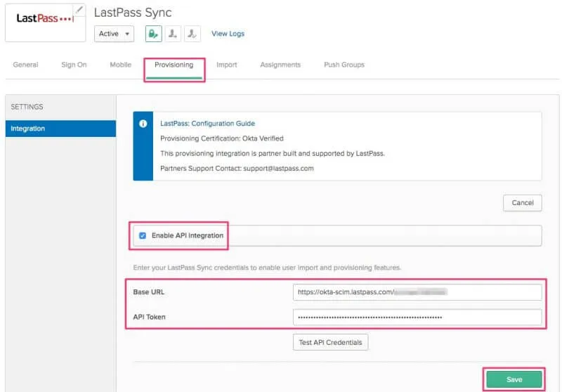Switch to the Assignments tab

(280, 65)
